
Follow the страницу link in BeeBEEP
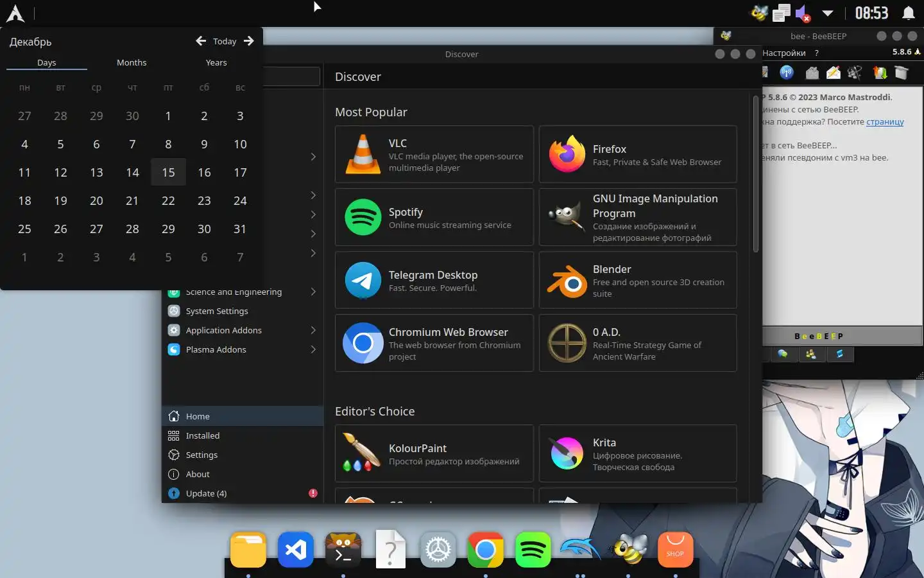tap(885, 121)
